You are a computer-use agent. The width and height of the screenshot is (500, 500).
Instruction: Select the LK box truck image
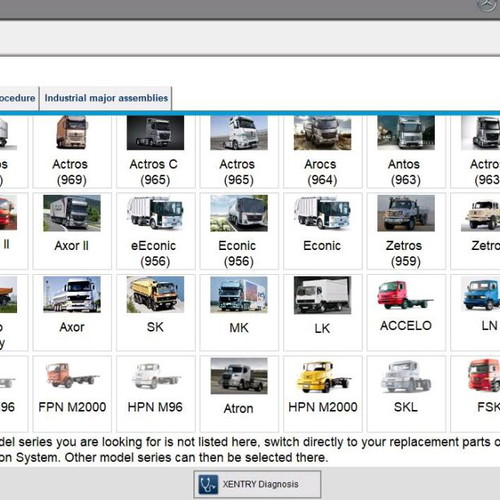tap(322, 295)
